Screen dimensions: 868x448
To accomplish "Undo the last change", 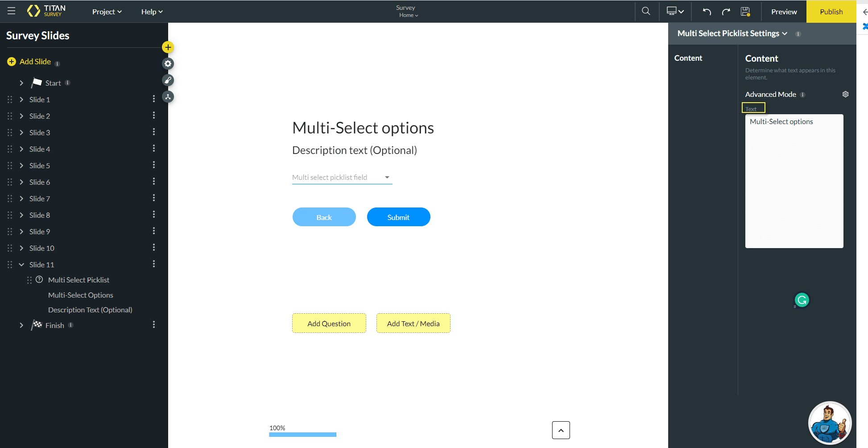I will point(707,11).
